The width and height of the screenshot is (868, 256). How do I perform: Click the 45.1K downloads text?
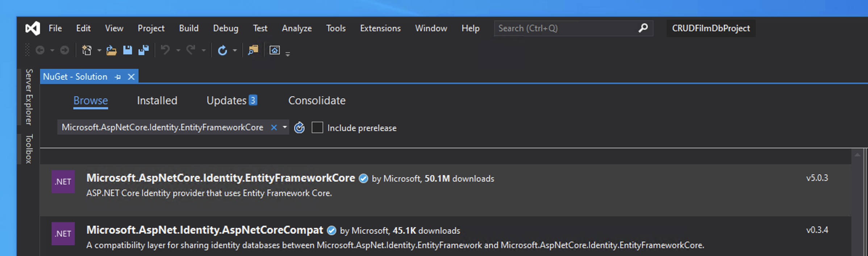(426, 231)
